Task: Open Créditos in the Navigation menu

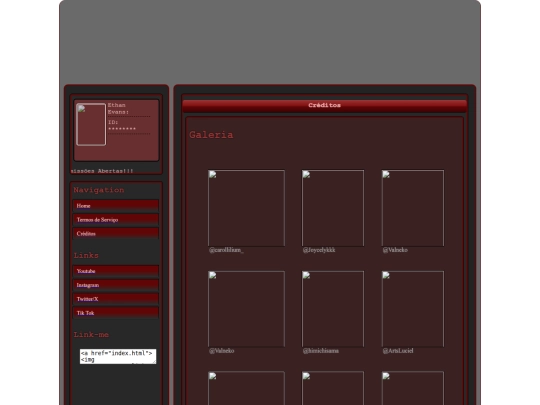Action: coord(116,233)
